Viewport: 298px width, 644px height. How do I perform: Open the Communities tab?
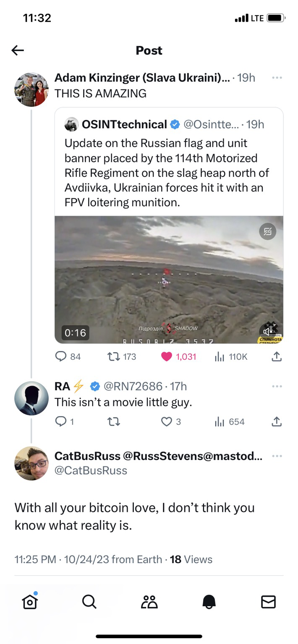tap(149, 602)
